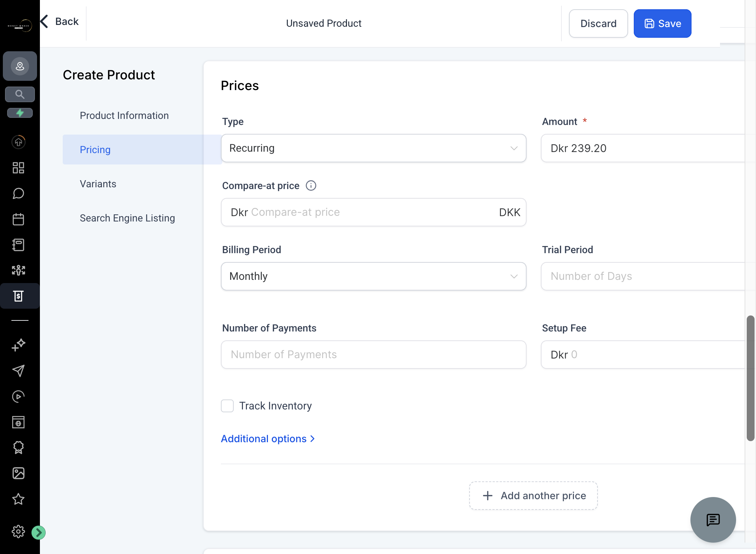Select the Pricing section tab

142,150
